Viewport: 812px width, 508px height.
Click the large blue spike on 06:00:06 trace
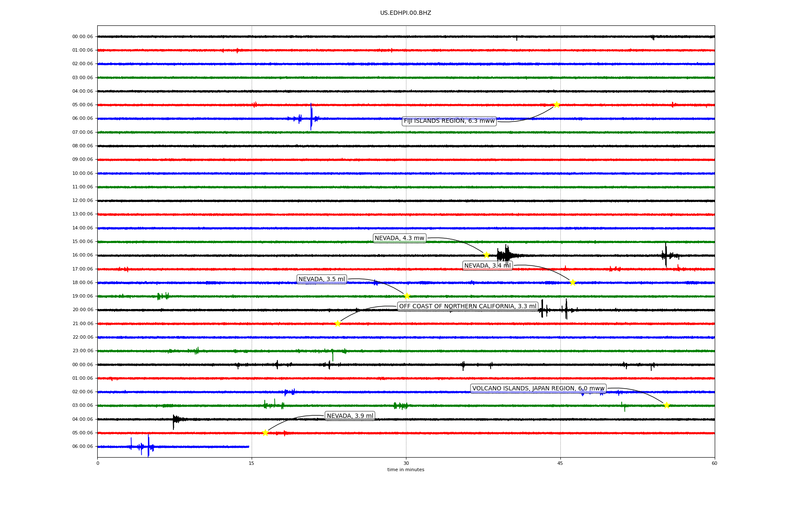click(x=311, y=116)
